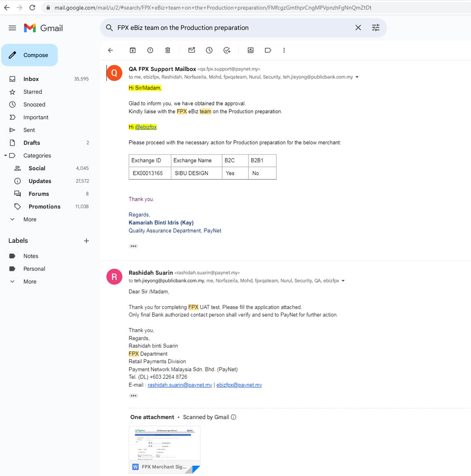Open the More options three-dot menu
The image size is (471, 476).
pyautogui.click(x=284, y=50)
